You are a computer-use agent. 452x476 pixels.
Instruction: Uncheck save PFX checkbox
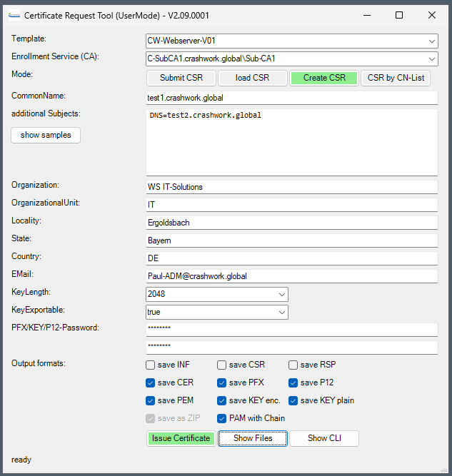click(x=222, y=383)
